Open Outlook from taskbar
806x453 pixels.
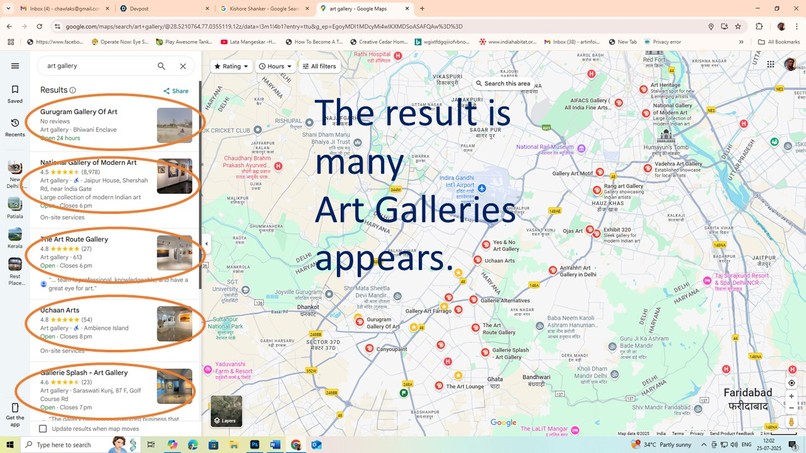[316, 445]
